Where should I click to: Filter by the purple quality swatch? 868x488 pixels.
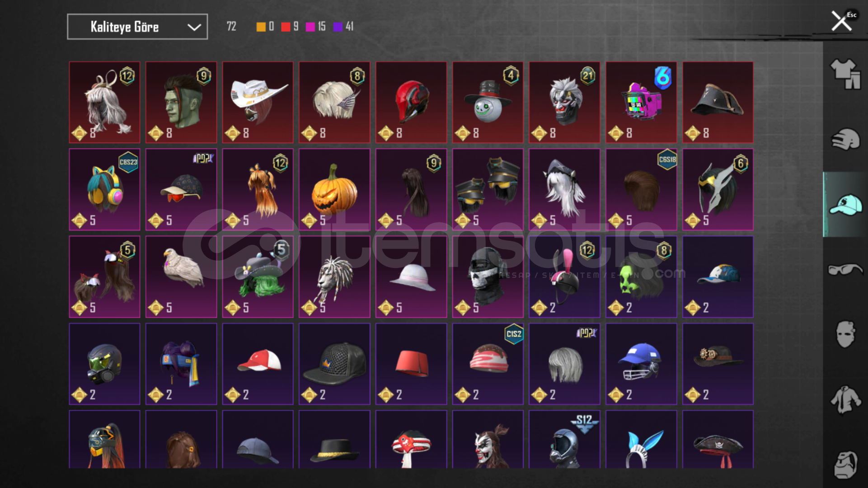pos(338,27)
